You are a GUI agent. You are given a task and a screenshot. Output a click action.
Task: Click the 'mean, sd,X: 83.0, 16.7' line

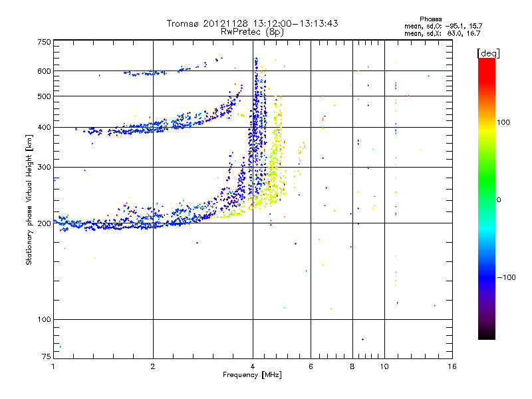442,33
